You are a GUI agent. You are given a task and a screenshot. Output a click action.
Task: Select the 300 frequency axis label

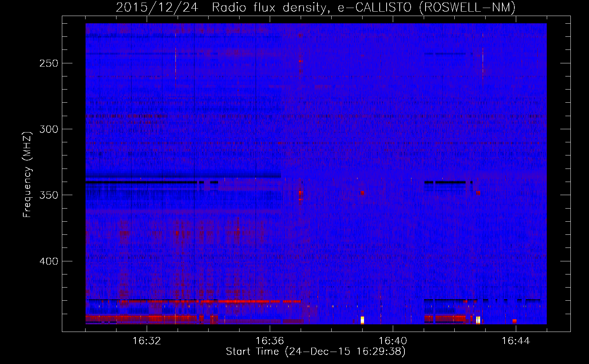tap(49, 129)
